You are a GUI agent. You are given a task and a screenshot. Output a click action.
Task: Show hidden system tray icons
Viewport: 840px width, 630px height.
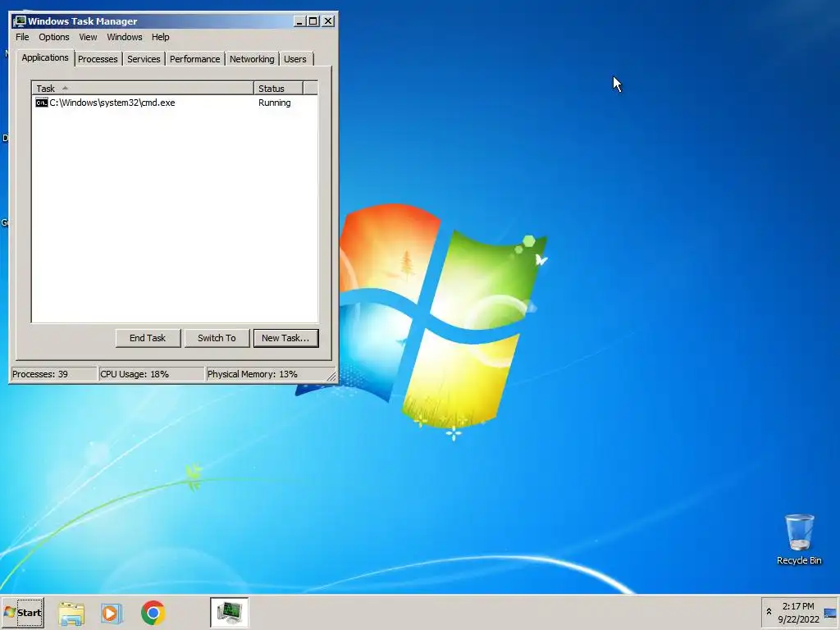point(769,612)
